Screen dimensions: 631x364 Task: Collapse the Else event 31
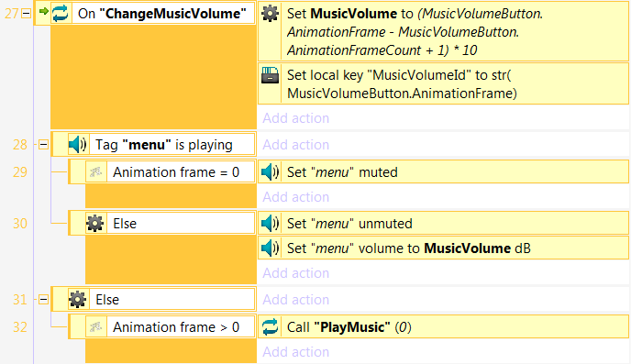click(43, 299)
